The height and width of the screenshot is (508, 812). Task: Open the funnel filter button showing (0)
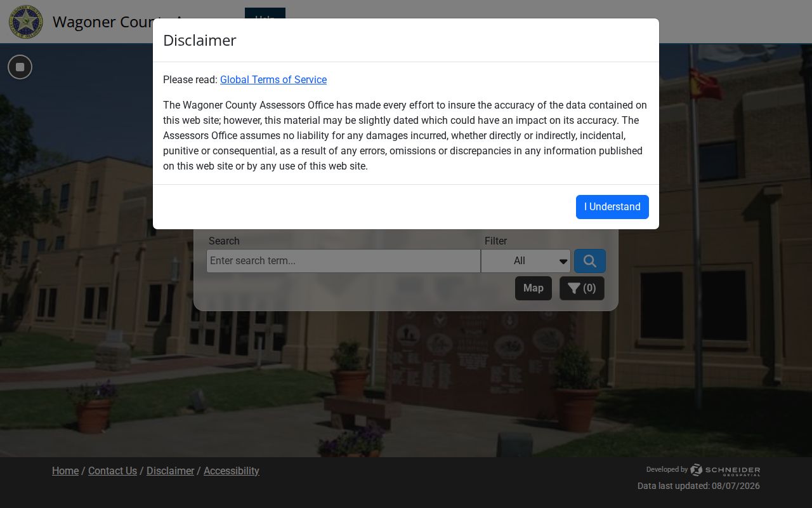[x=582, y=288]
